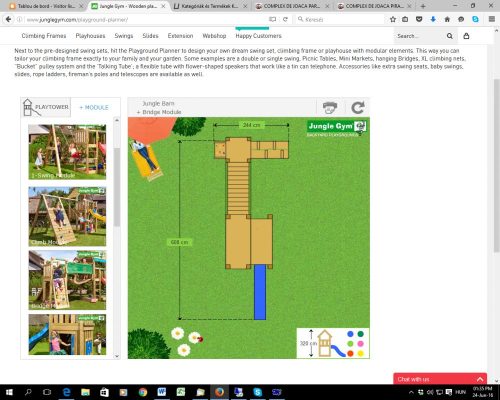The image size is (500, 400).
Task: Click the blue slide in the design
Action: (260, 292)
